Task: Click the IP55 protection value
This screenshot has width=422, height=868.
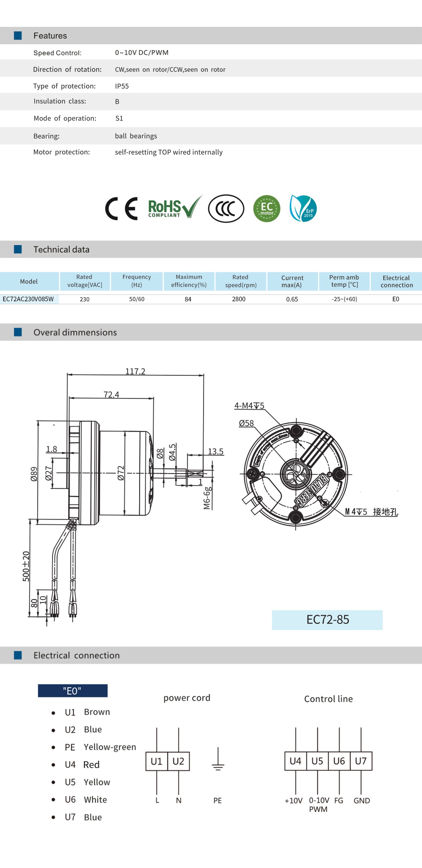Action: 122,86
